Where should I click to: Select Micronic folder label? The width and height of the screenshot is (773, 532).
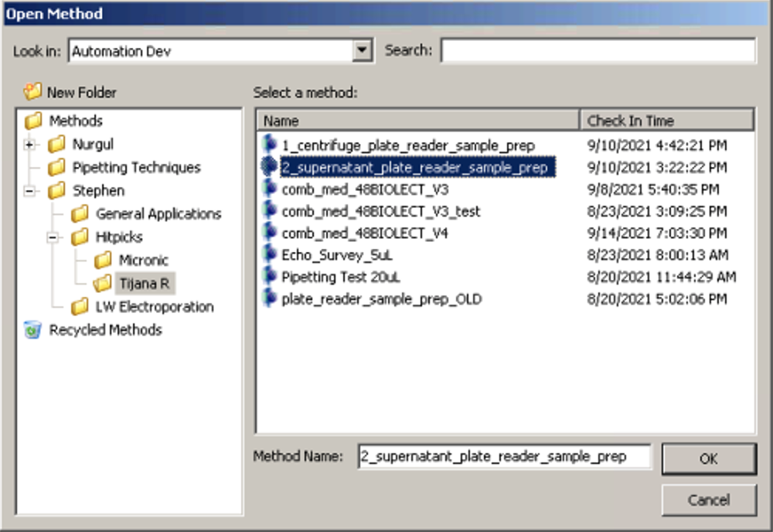[x=144, y=260]
